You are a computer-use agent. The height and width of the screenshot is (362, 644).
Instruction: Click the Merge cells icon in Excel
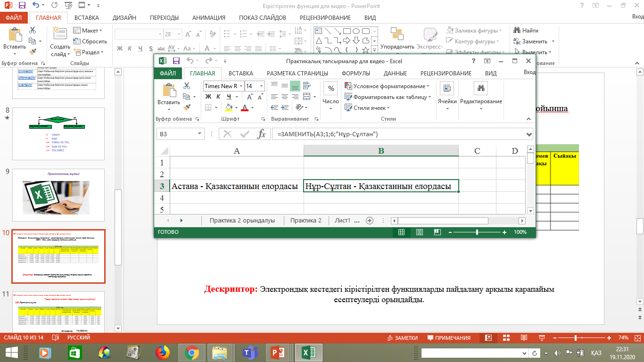point(306,97)
